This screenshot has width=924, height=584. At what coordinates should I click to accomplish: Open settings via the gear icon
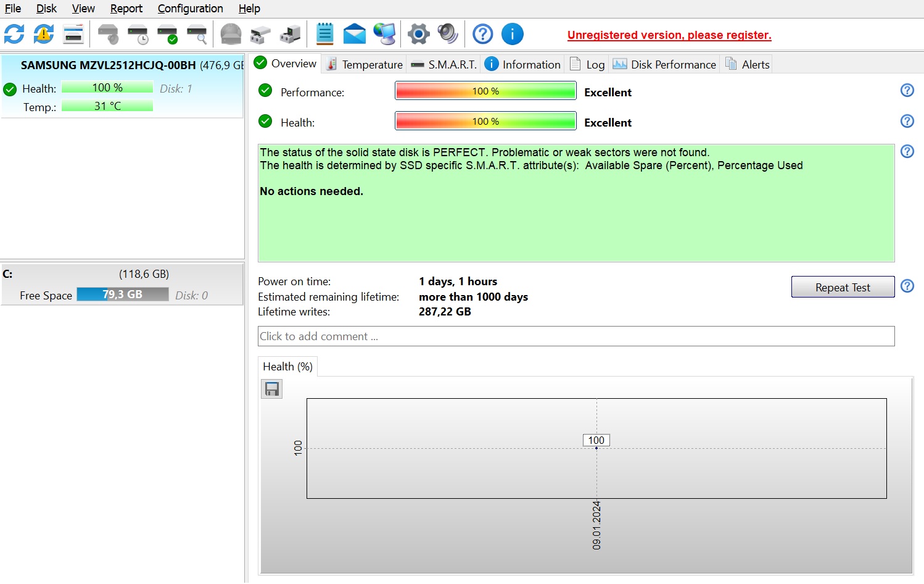[418, 34]
